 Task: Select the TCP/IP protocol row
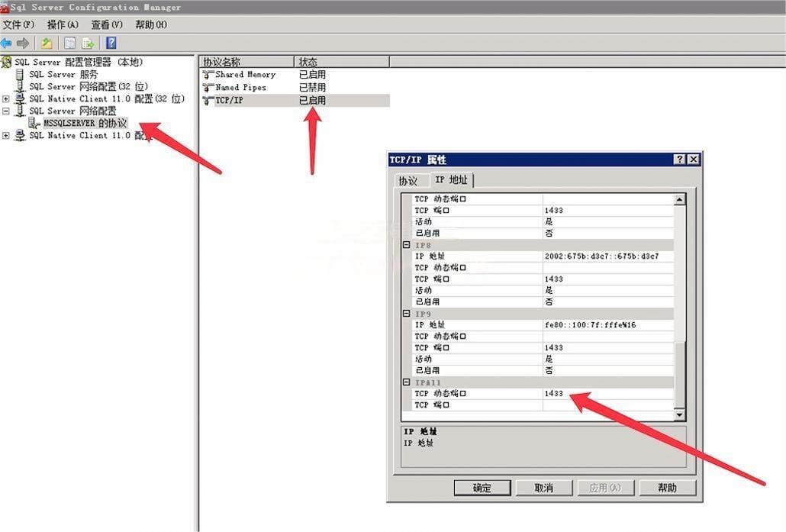point(295,101)
